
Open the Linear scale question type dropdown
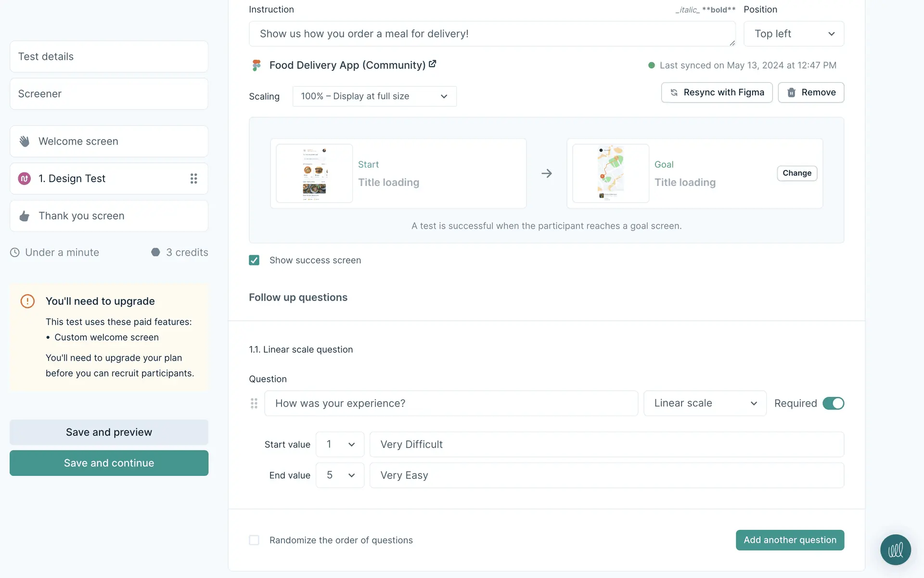(x=705, y=404)
